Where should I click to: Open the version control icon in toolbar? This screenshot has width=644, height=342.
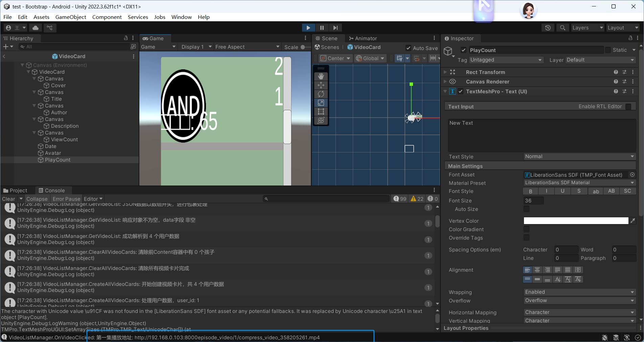[x=50, y=28]
